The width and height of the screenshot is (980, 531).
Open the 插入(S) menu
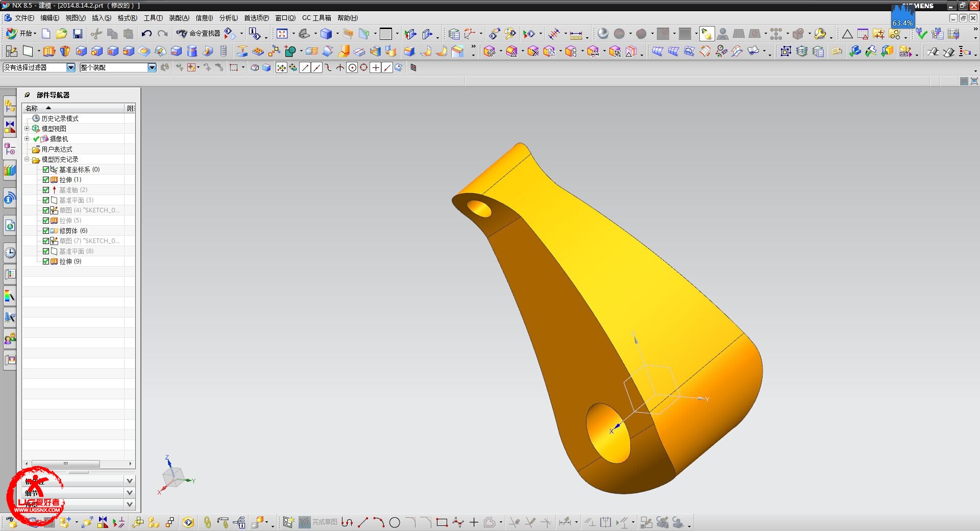[102, 18]
